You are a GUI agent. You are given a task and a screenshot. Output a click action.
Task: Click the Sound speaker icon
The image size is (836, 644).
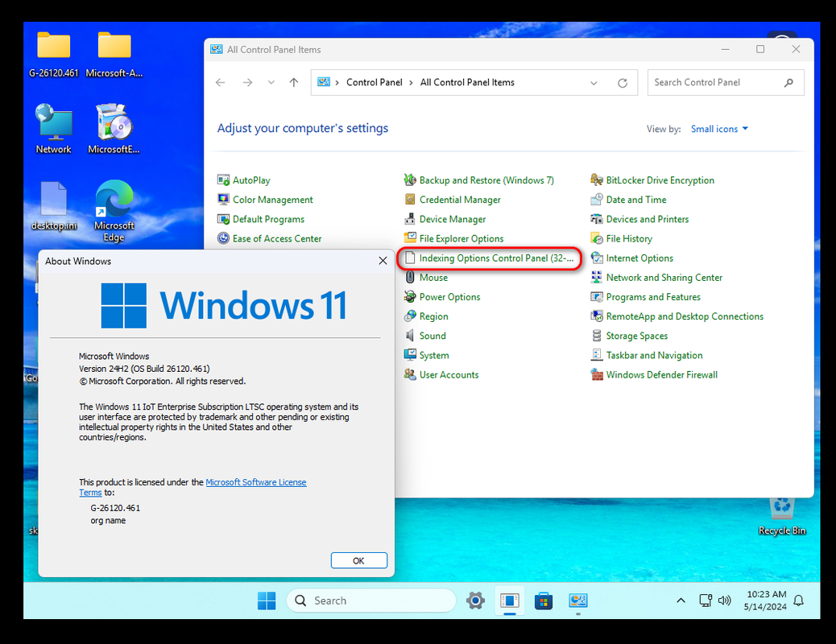pyautogui.click(x=410, y=336)
